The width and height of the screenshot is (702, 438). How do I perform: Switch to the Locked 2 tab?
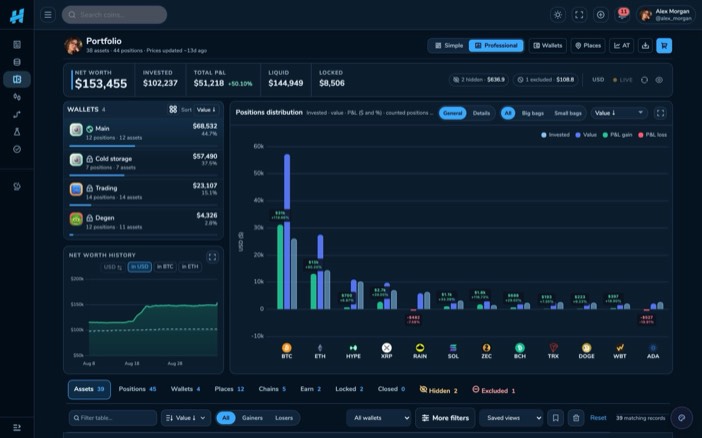pyautogui.click(x=349, y=389)
